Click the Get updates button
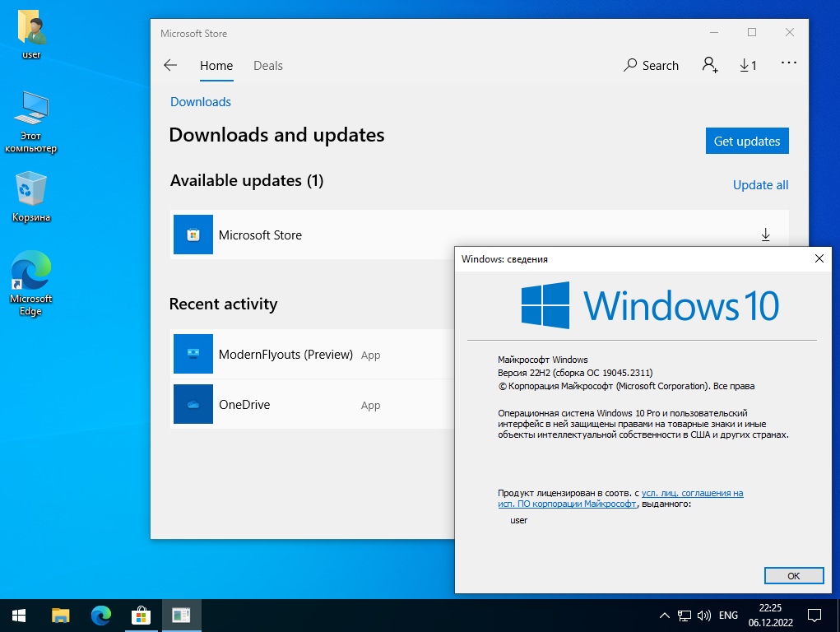The width and height of the screenshot is (840, 632). pyautogui.click(x=747, y=141)
